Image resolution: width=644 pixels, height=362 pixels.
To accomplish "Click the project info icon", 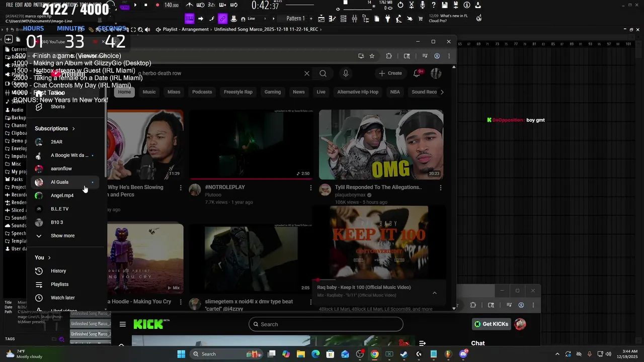I will (x=467, y=5).
